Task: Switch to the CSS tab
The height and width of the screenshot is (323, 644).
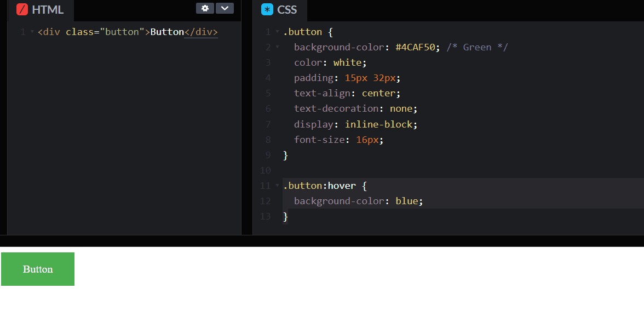Action: point(287,9)
